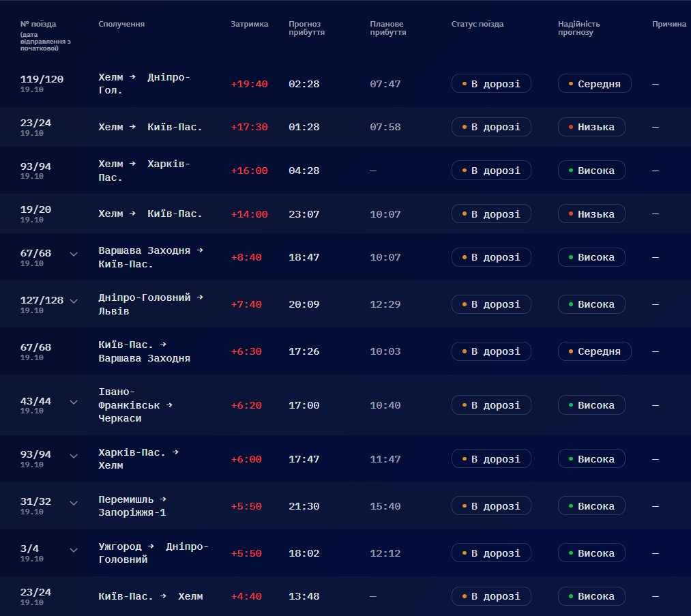Click route "Ужгород → Дніпро-Головний"

click(153, 553)
